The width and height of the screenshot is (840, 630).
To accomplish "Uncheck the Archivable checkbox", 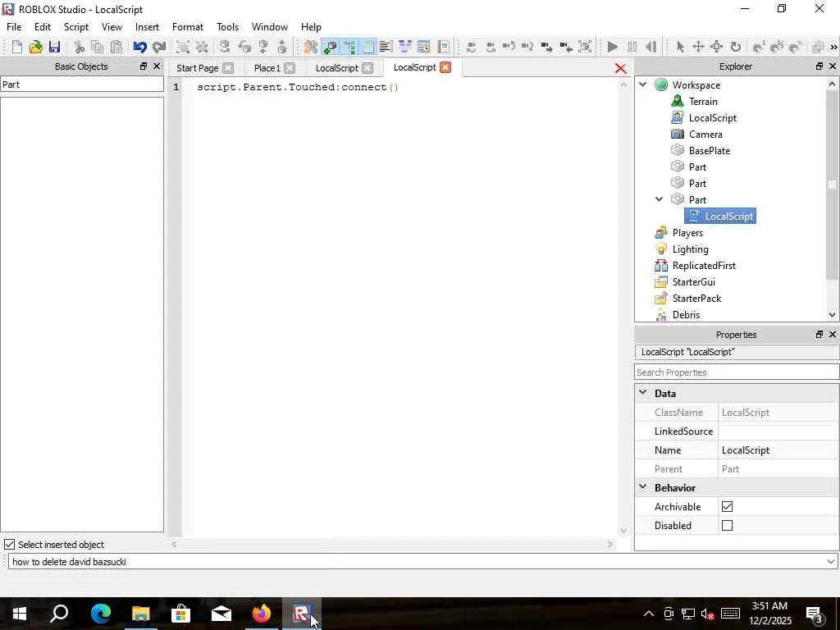I will 727,507.
